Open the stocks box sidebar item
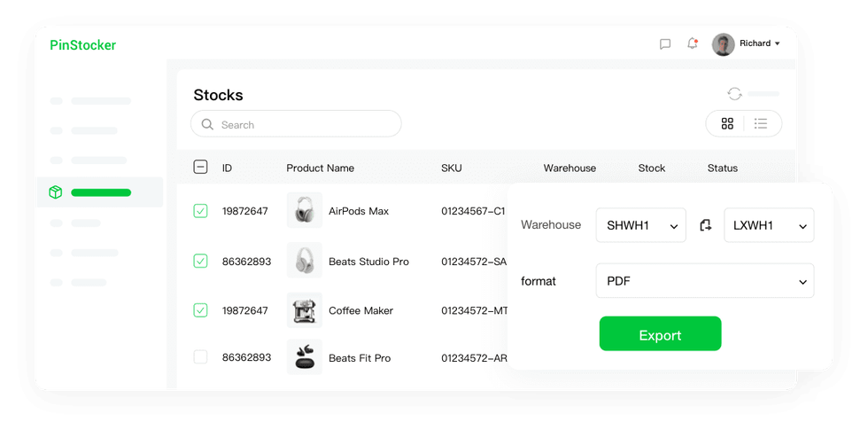This screenshot has width=868, height=430. (55, 192)
